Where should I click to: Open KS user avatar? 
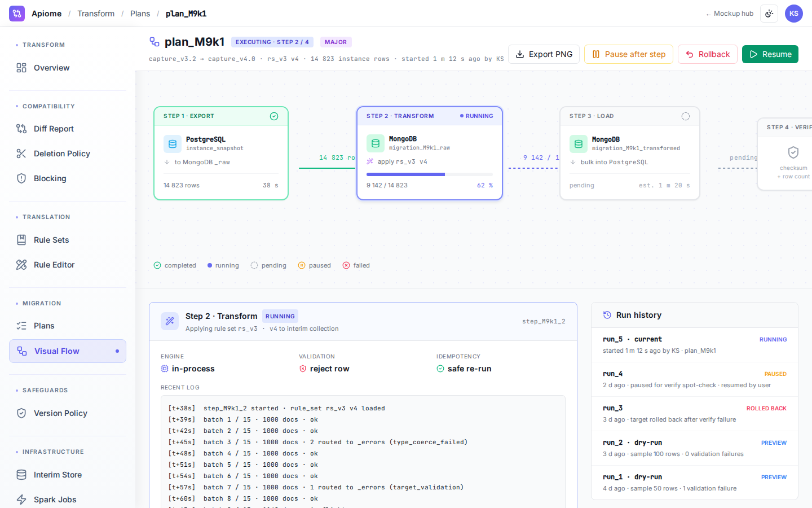(794, 14)
